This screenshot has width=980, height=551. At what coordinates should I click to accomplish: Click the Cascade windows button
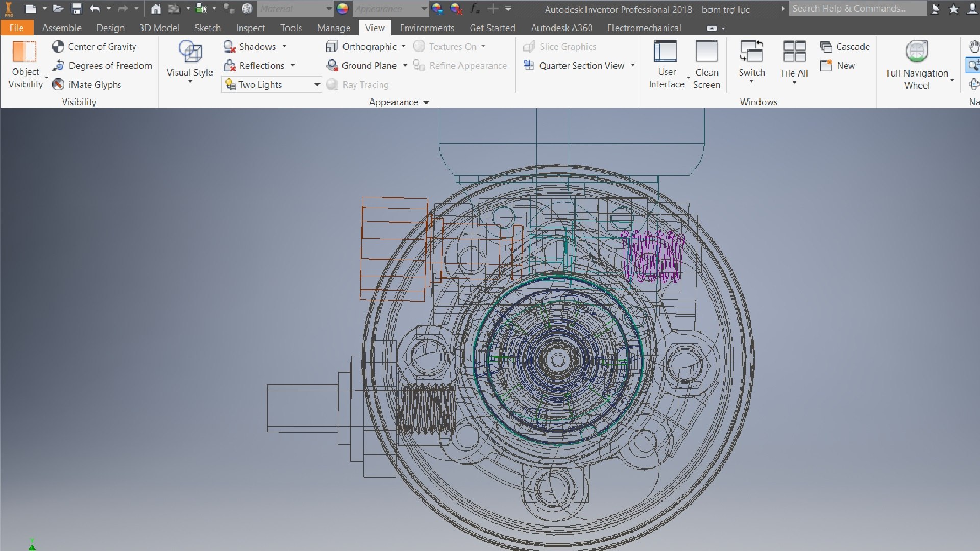pos(845,46)
